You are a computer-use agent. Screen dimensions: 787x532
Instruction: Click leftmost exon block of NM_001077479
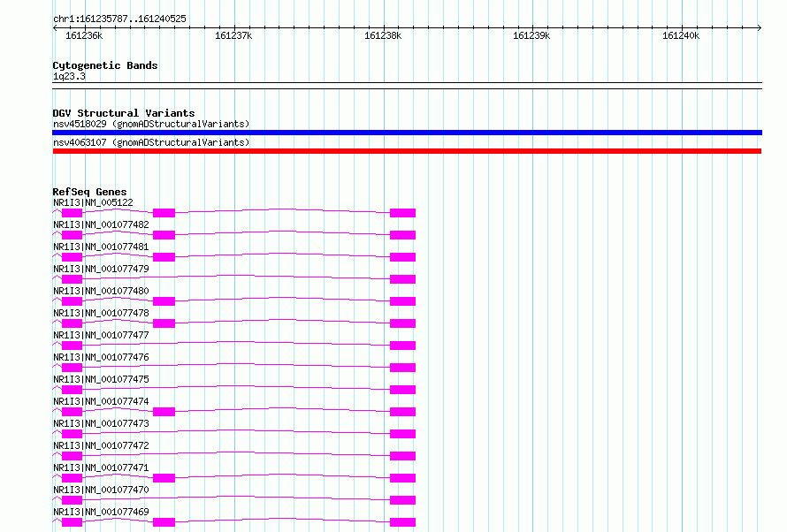coord(72,279)
